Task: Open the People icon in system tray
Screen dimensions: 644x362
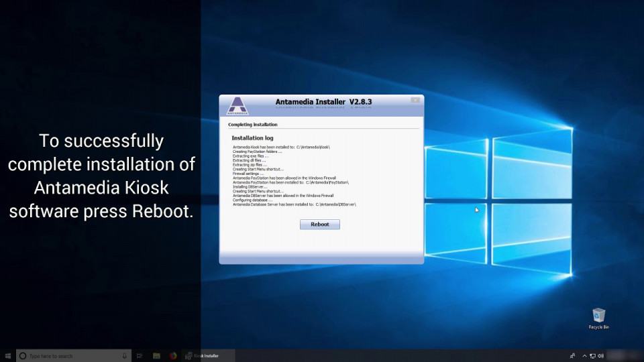Action: point(572,356)
